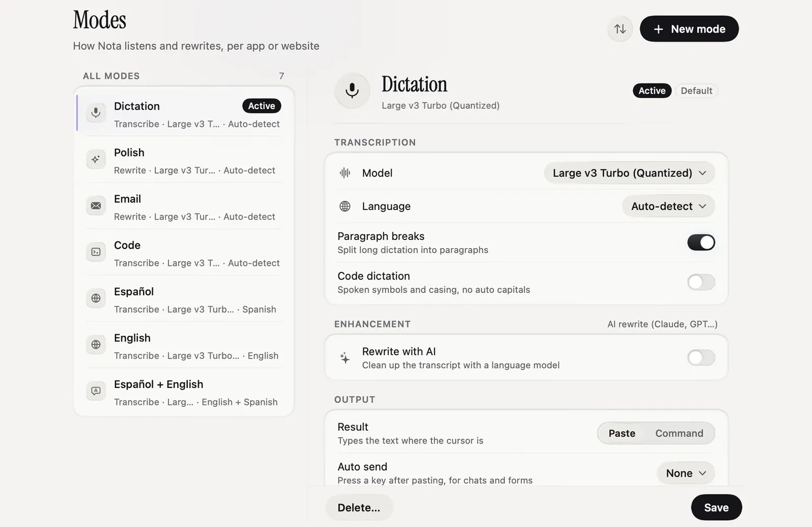Viewport: 812px width, 527px height.
Task: Click the New mode button
Action: tap(689, 29)
